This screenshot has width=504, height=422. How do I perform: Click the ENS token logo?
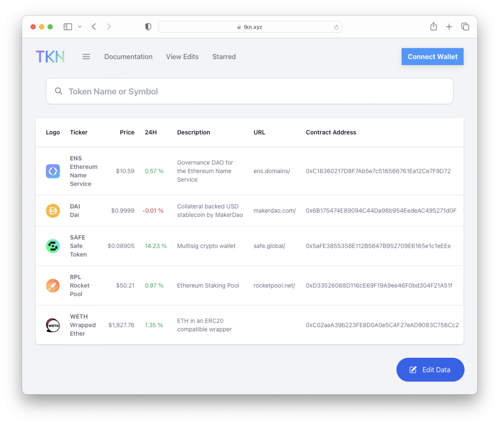tap(53, 171)
